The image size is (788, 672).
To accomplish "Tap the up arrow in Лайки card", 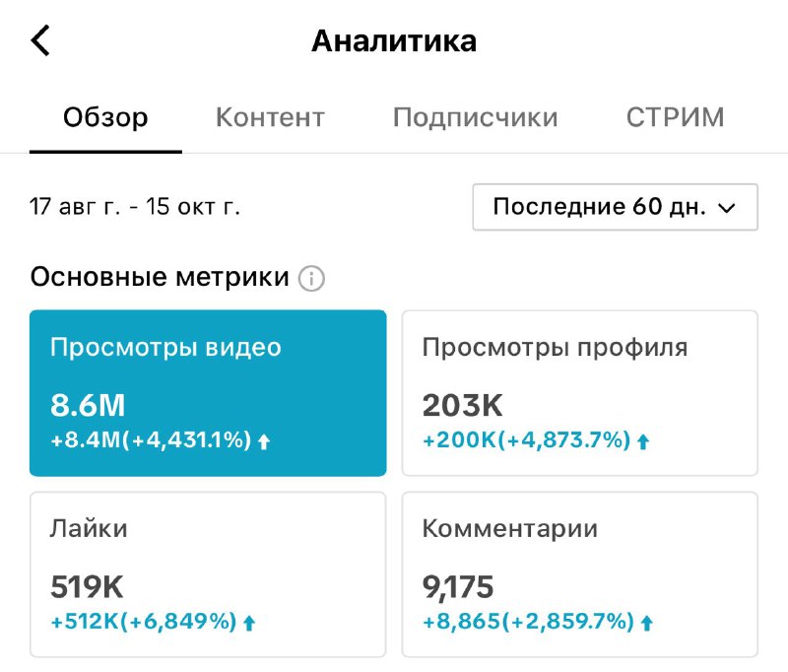I will point(249,624).
